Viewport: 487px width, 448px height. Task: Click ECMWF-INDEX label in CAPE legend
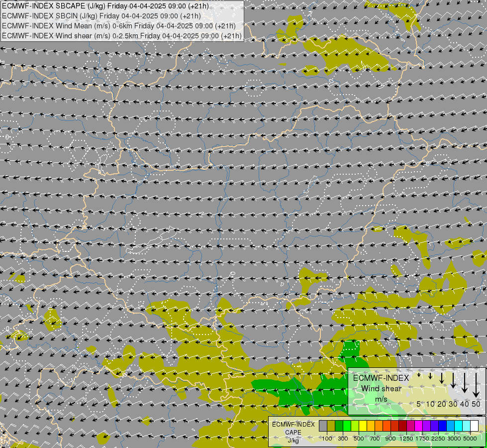[293, 425]
